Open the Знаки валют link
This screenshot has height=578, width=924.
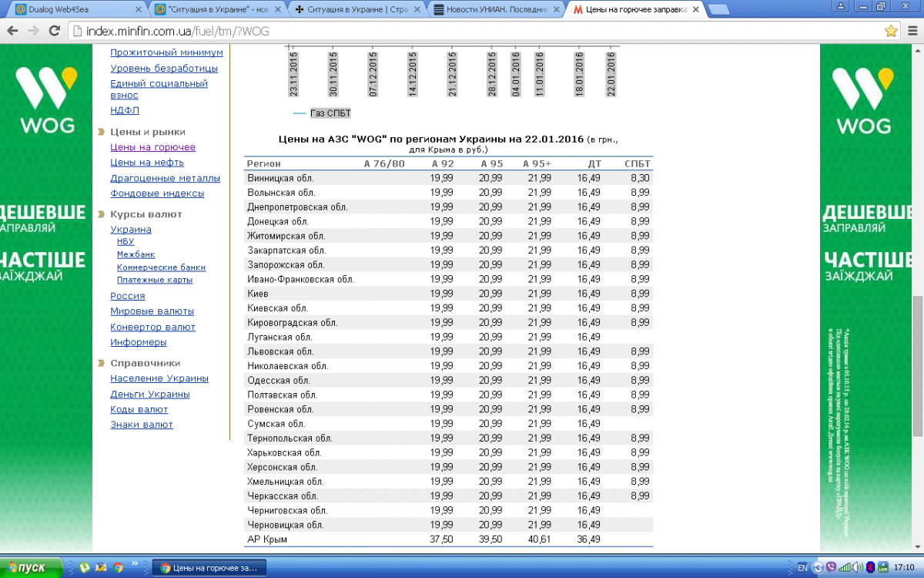[x=142, y=425]
